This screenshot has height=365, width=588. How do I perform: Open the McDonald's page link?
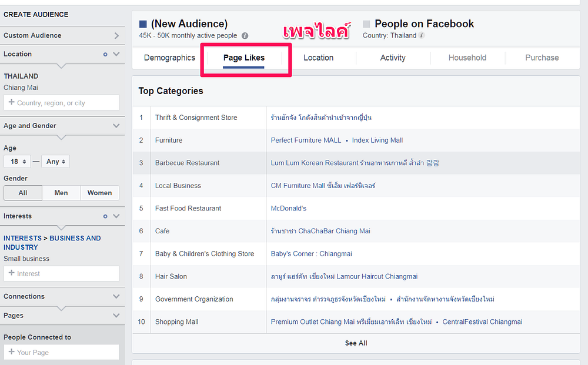point(288,208)
